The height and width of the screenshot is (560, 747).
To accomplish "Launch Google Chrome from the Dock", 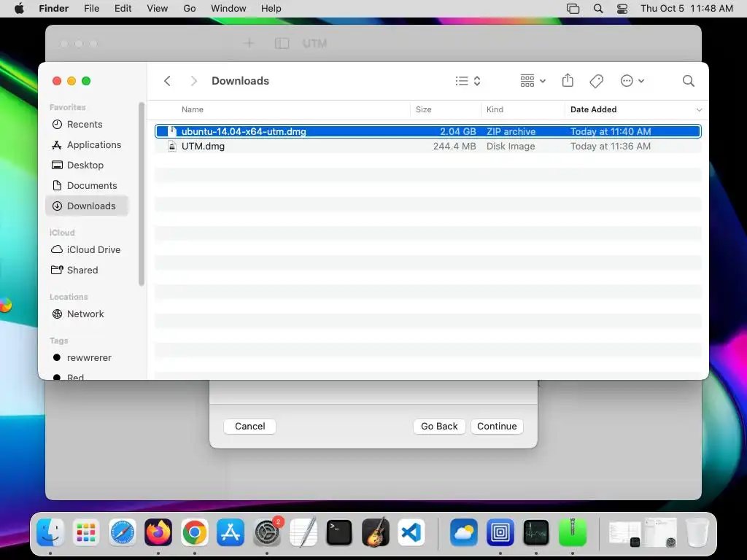I will 194,532.
